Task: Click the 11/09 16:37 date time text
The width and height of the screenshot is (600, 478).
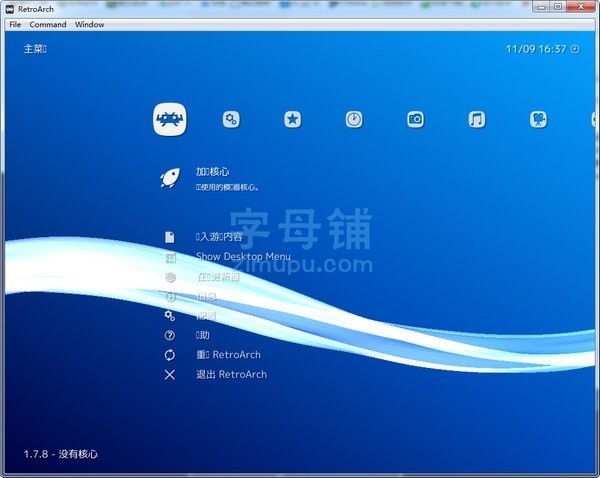Action: (536, 49)
